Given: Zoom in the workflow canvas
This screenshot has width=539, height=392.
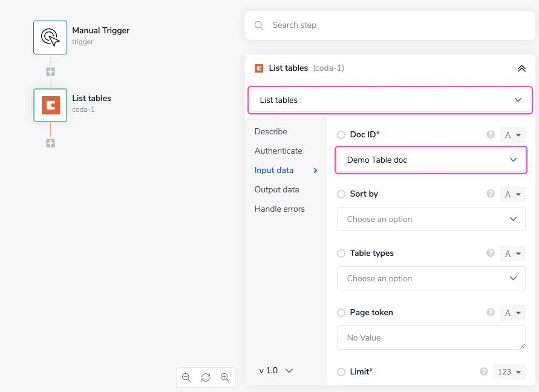Looking at the screenshot, I should pyautogui.click(x=225, y=377).
